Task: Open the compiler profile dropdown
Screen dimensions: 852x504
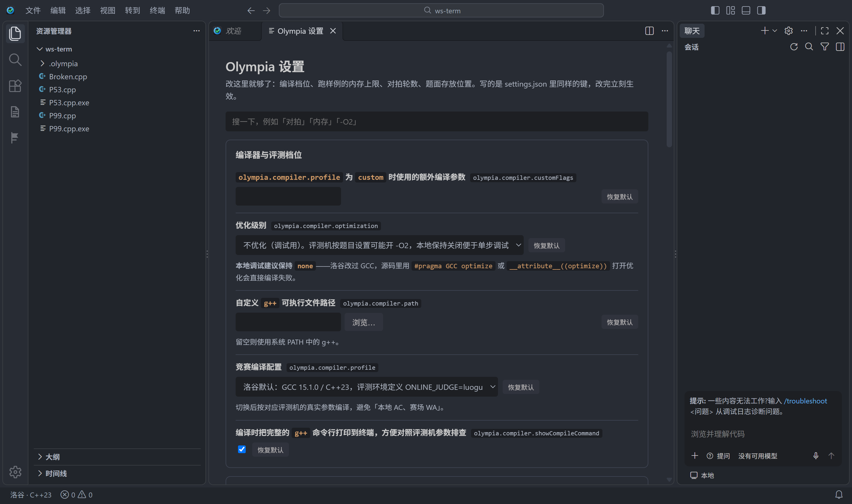Action: click(366, 387)
